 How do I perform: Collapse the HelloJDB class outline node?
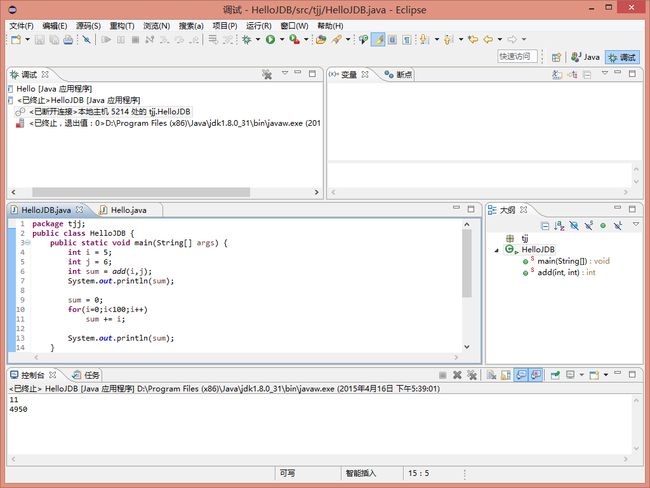pos(497,250)
